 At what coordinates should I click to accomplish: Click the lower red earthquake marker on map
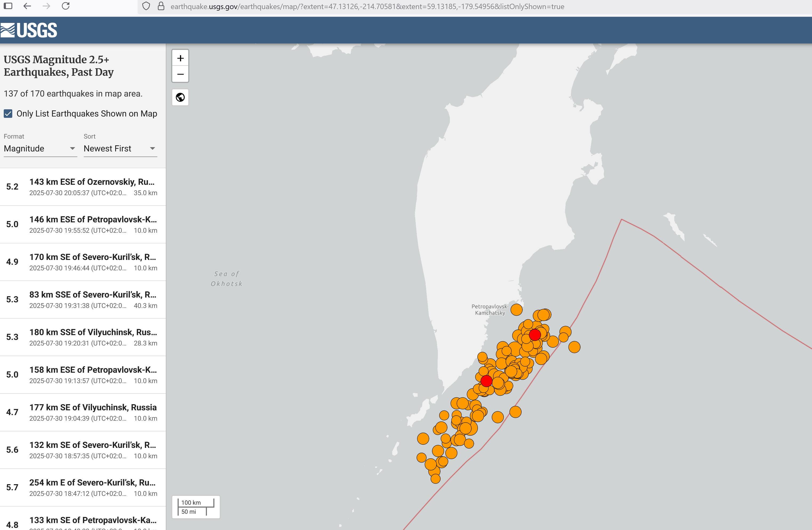486,381
